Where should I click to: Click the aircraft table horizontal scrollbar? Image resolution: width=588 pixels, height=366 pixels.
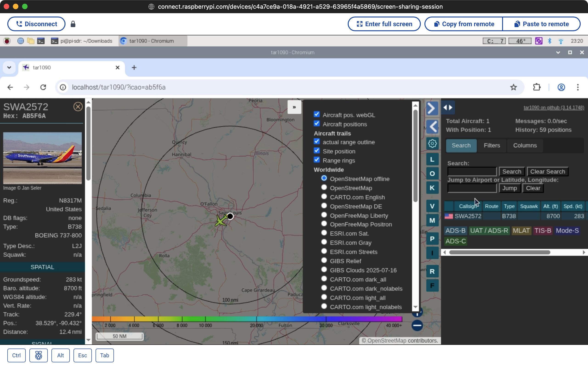click(x=500, y=253)
